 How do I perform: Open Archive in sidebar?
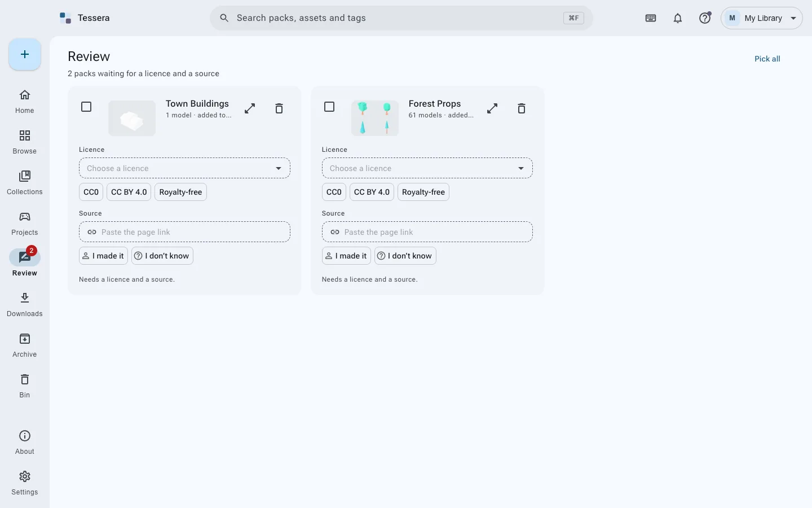[x=25, y=345]
